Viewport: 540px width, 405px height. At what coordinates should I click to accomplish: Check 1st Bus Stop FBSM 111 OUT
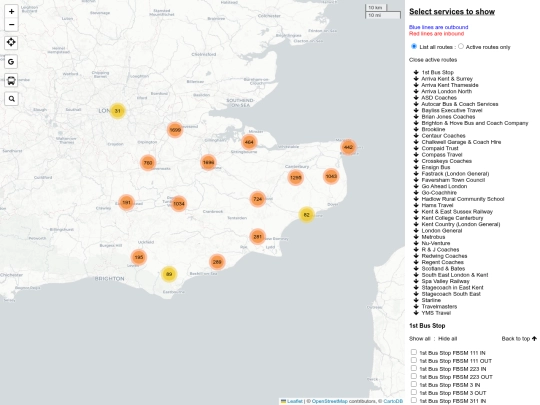[414, 360]
